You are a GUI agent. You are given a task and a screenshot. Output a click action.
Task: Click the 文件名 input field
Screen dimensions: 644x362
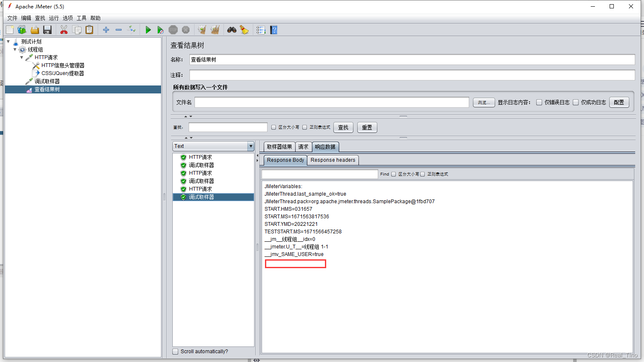pos(332,102)
